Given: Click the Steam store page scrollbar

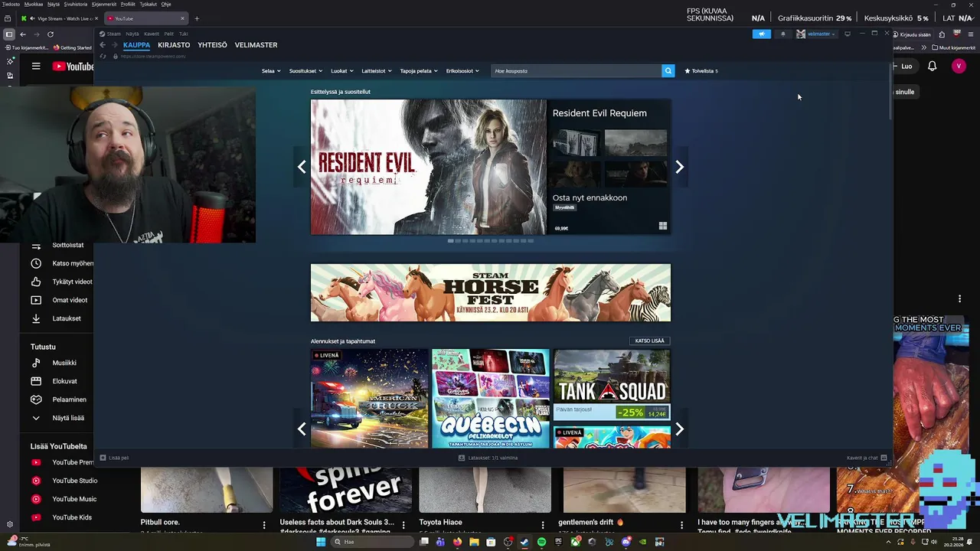Looking at the screenshot, I should pyautogui.click(x=890, y=92).
